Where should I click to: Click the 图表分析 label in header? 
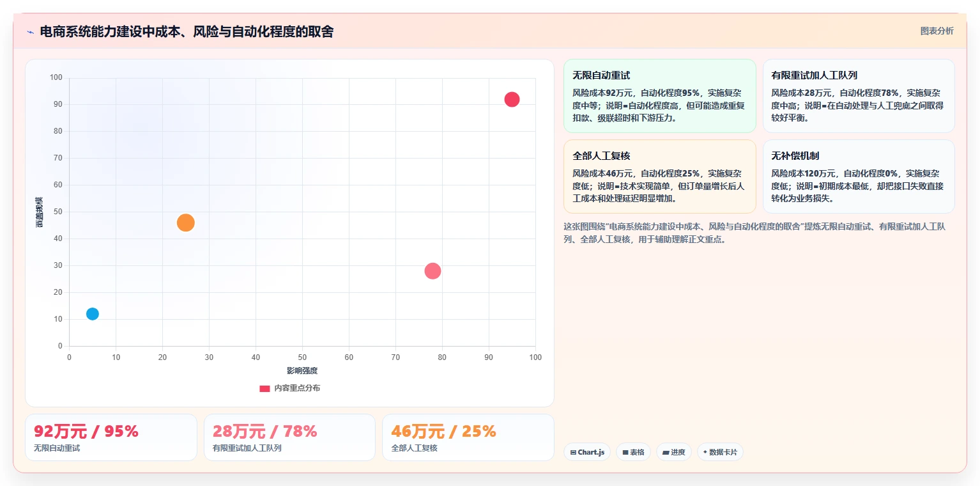(x=937, y=31)
